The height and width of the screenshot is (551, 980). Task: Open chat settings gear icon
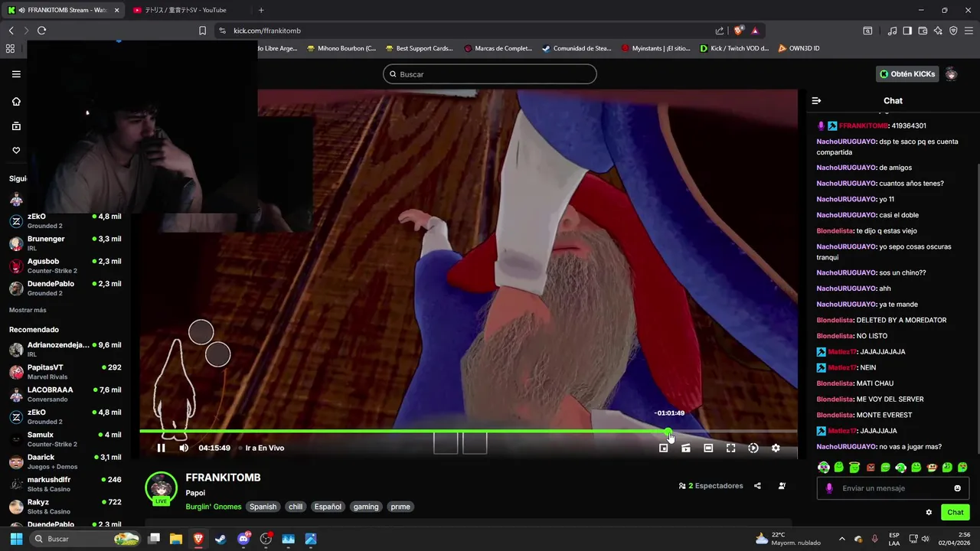929,512
